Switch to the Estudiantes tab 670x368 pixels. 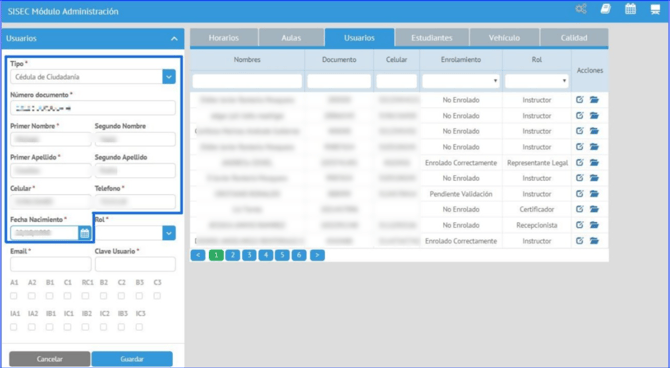pyautogui.click(x=432, y=38)
